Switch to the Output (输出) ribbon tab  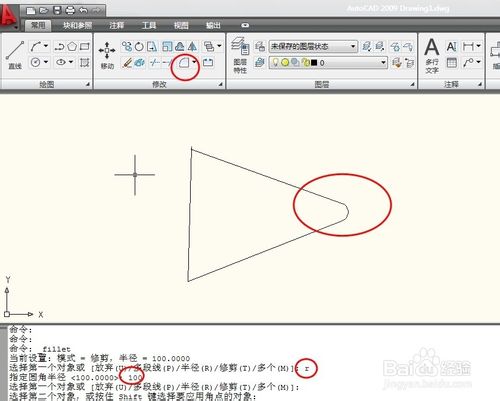[213, 25]
